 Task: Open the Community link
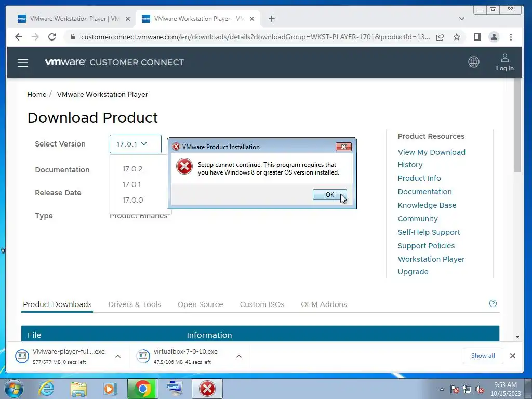[418, 219]
